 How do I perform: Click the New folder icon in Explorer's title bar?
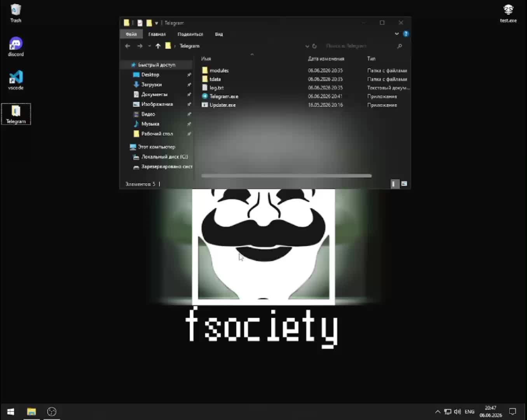149,23
